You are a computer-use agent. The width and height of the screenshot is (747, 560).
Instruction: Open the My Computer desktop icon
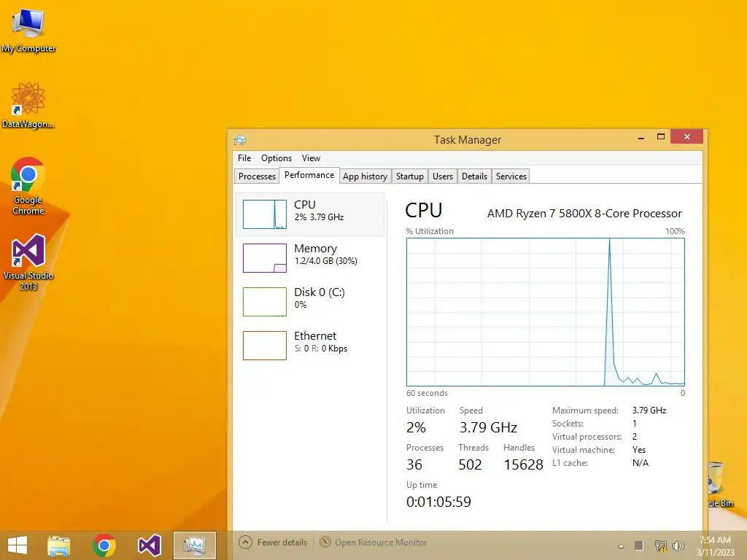28,31
